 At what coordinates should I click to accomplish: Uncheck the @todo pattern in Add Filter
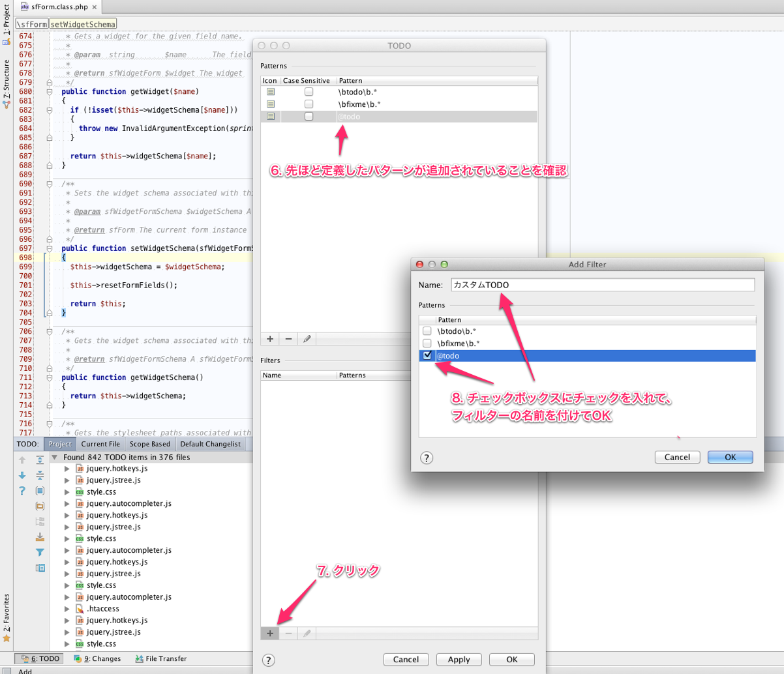[x=427, y=355]
